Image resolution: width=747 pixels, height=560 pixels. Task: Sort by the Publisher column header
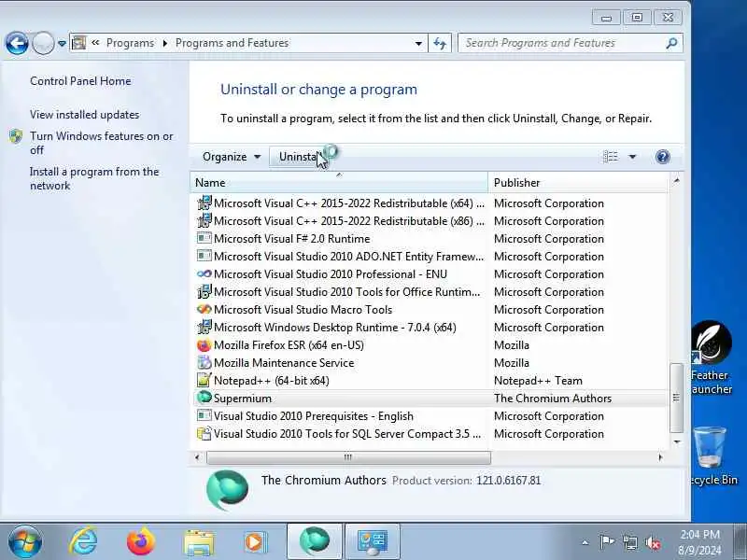577,183
